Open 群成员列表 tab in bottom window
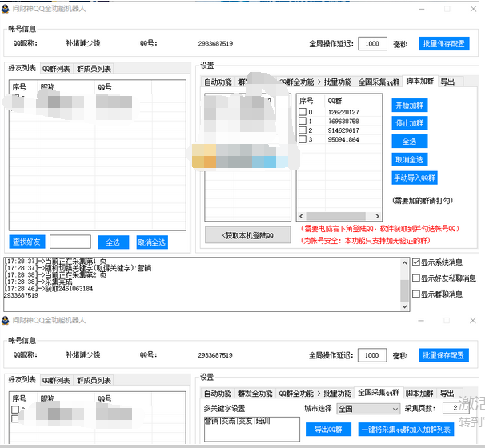Image resolution: width=485 pixels, height=448 pixels. [x=94, y=380]
